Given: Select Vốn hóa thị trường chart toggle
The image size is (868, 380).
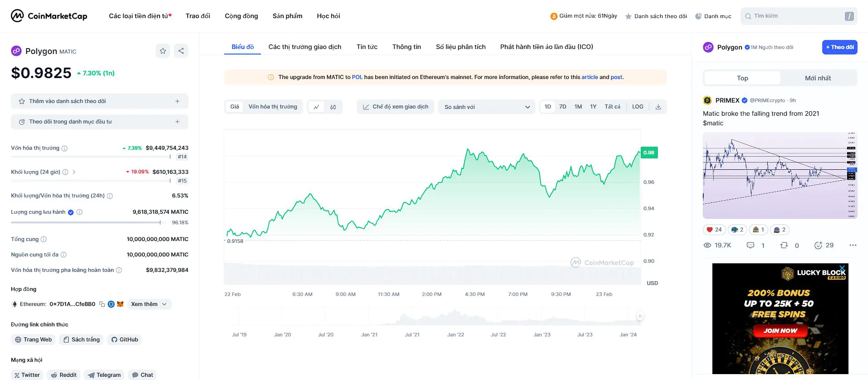Looking at the screenshot, I should pyautogui.click(x=273, y=107).
